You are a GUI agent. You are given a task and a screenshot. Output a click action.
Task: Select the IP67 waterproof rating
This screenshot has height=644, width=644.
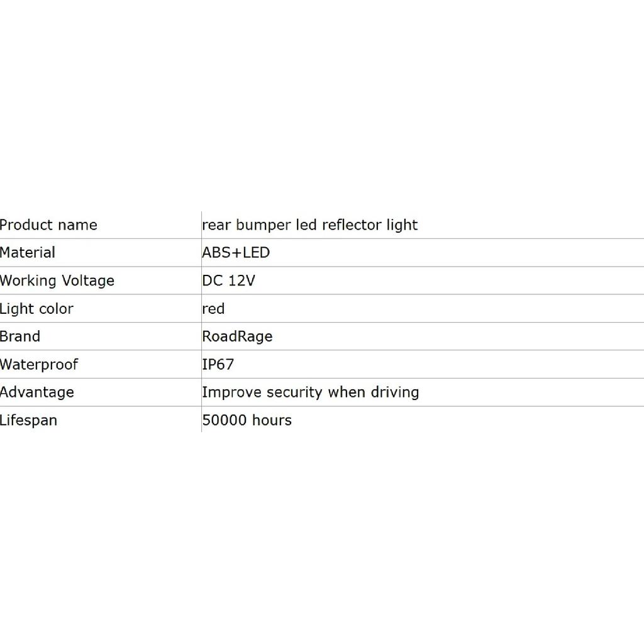pos(218,364)
